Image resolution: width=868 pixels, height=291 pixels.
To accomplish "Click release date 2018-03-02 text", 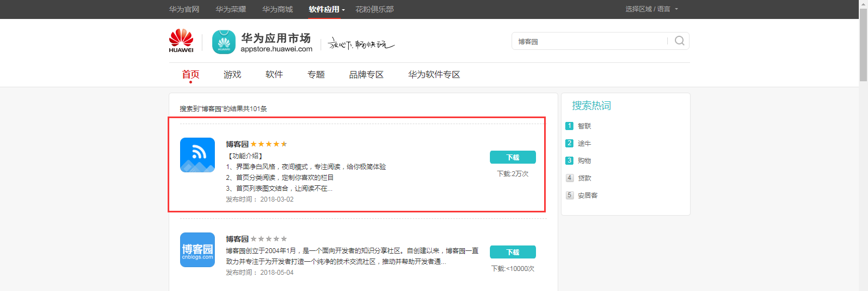I will pyautogui.click(x=277, y=199).
